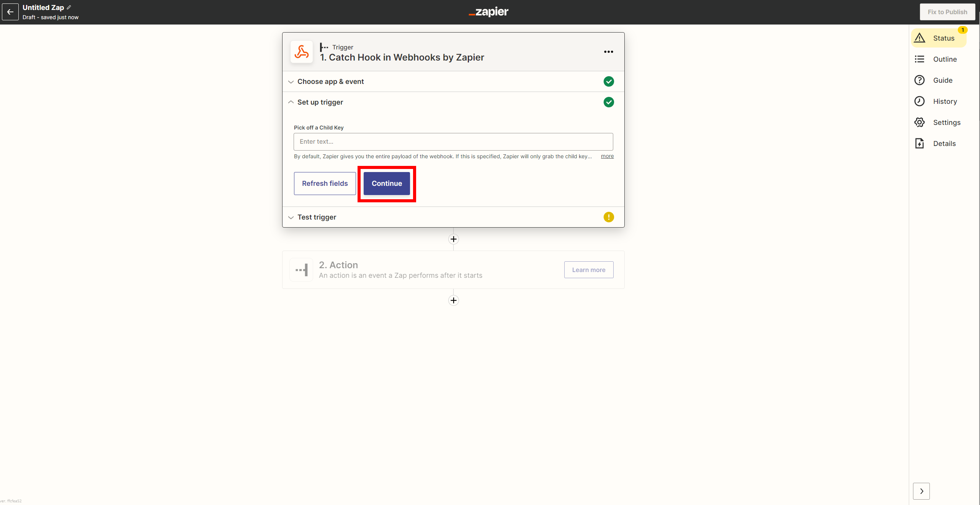Click the Action step placeholder icon
The image size is (980, 505).
(x=302, y=270)
